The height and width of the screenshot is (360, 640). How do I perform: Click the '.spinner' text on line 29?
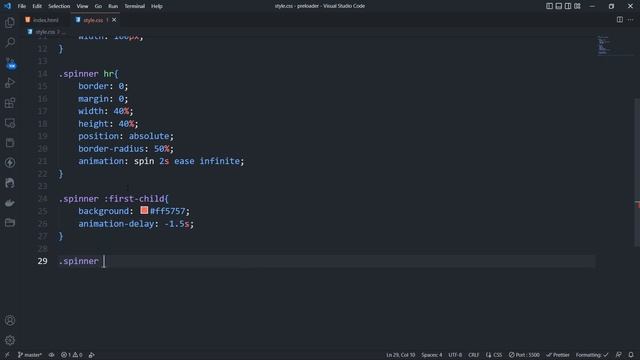coord(78,261)
